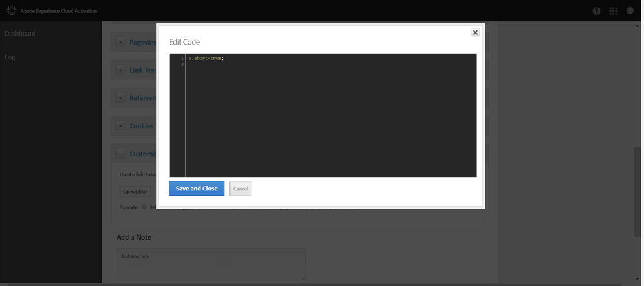
Task: Collapse the Customize section
Action: (x=121, y=154)
